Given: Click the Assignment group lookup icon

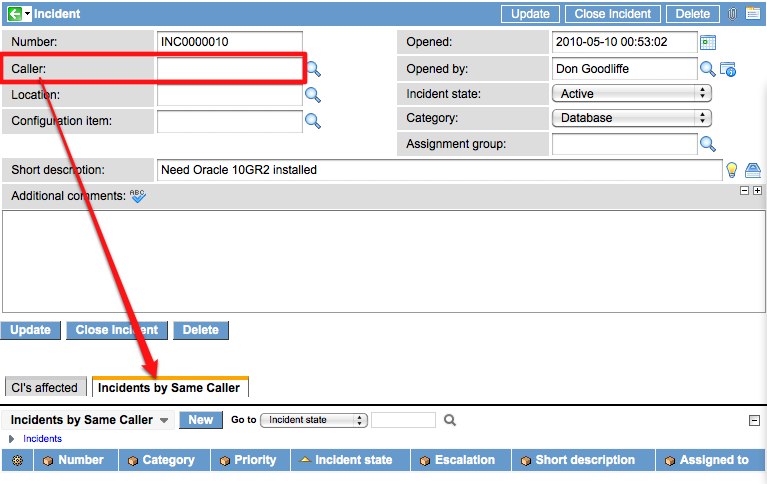Looking at the screenshot, I should (x=708, y=144).
